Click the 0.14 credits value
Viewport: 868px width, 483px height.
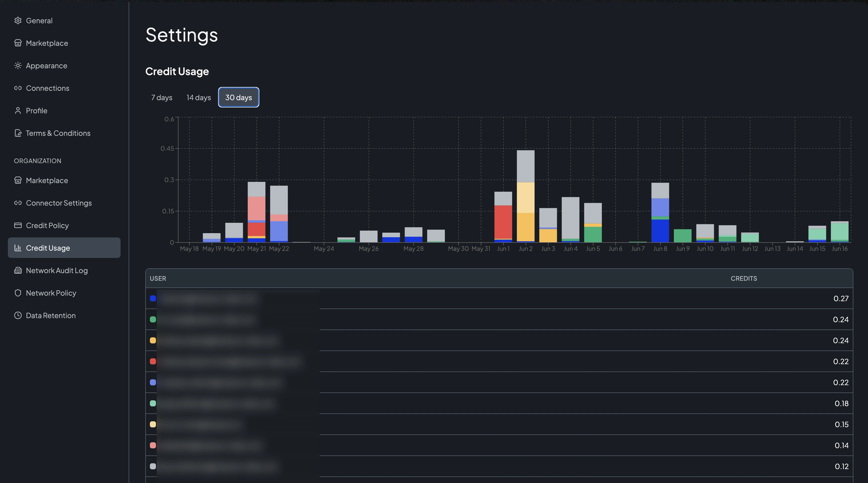point(841,445)
